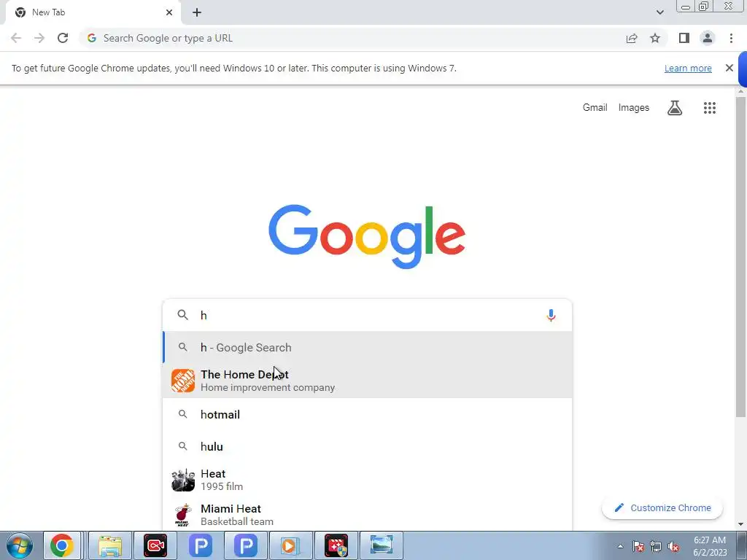Screen dimensions: 747x560
Task: Choose the hulu suggestion
Action: tap(368, 446)
